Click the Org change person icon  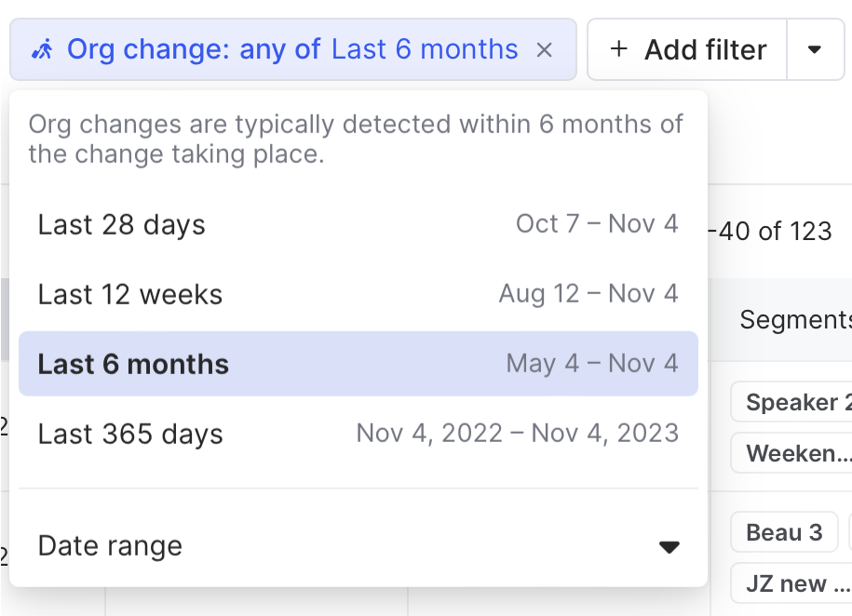point(43,49)
